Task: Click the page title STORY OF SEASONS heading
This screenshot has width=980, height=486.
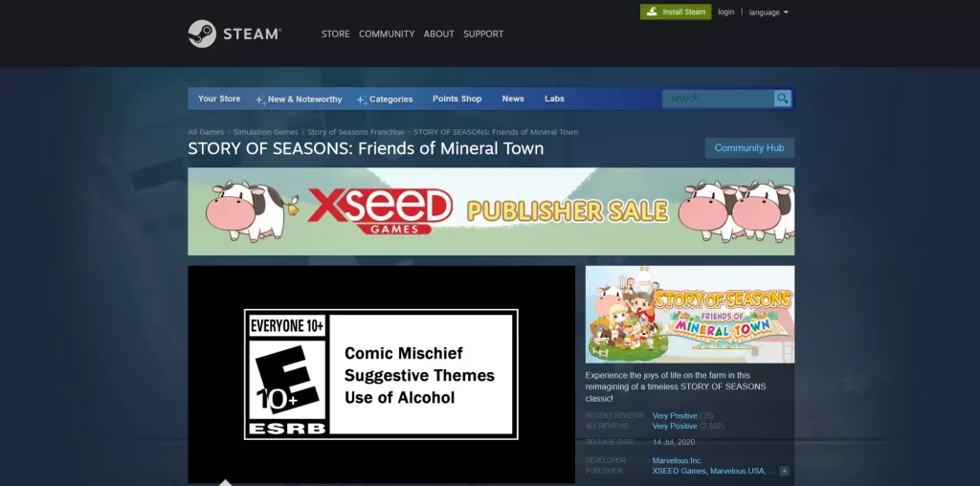Action: pos(366,148)
